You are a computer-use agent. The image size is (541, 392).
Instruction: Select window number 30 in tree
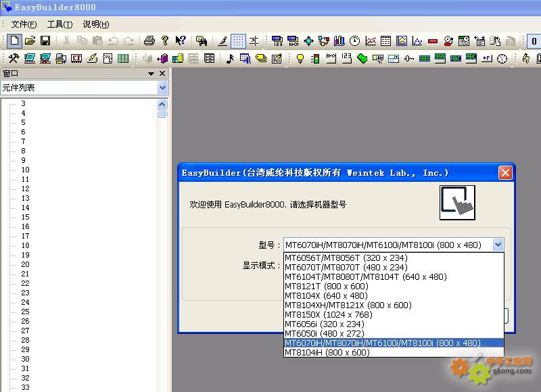pos(25,359)
